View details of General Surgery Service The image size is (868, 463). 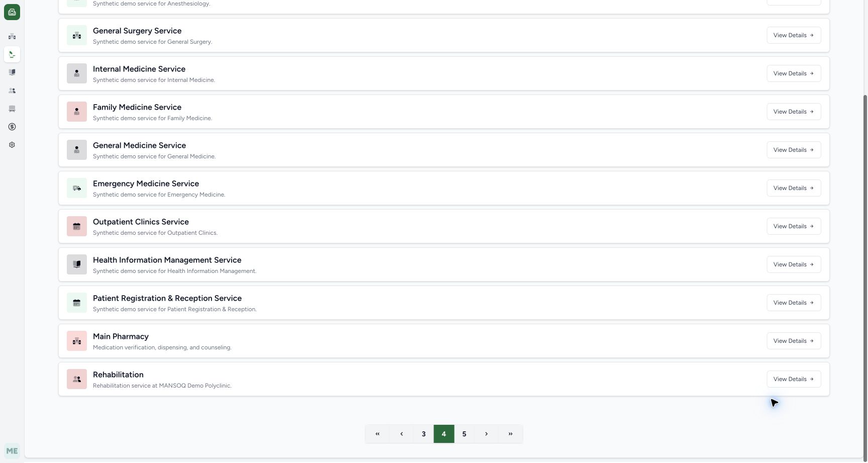794,35
